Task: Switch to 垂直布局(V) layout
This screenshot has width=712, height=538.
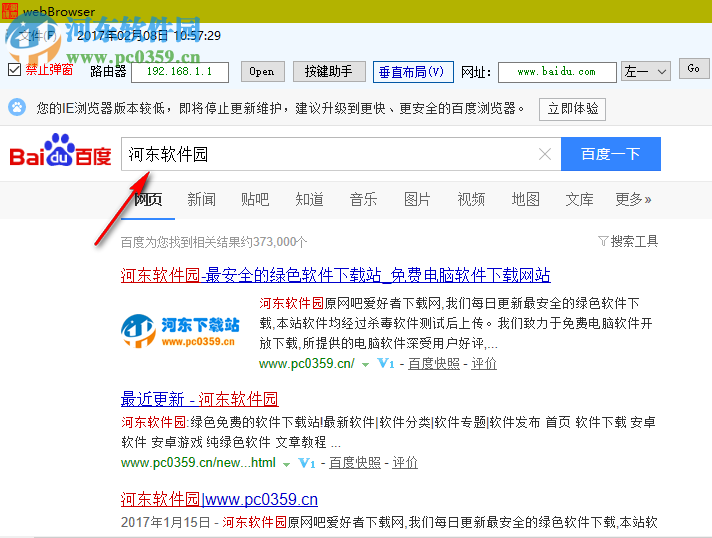Action: click(413, 72)
